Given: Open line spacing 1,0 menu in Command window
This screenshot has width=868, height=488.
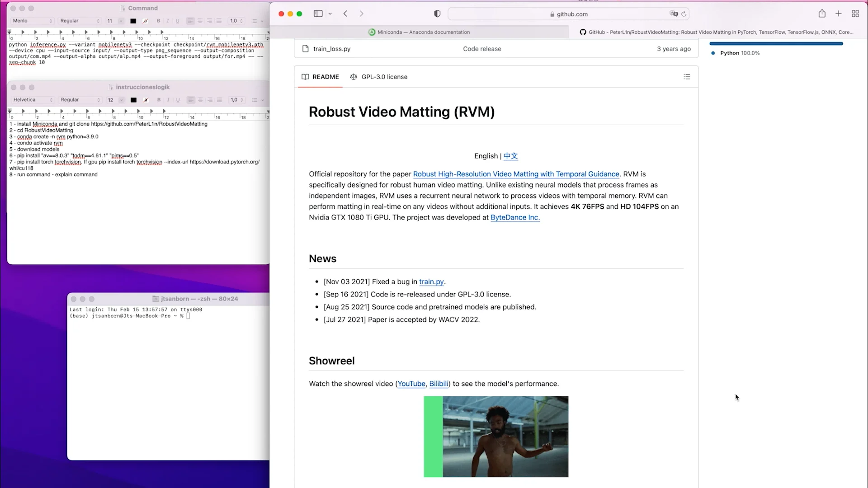Looking at the screenshot, I should [x=236, y=21].
